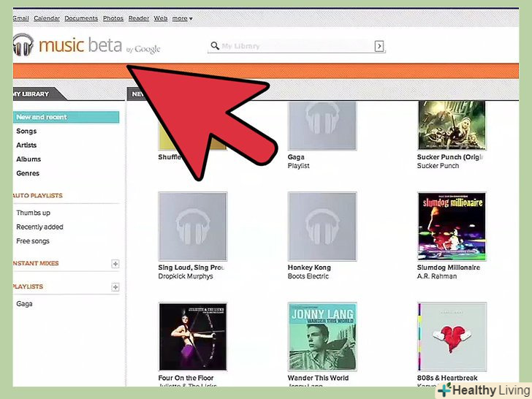The width and height of the screenshot is (532, 399).
Task: Open the Honkey Kong album cover
Action: coord(322,227)
